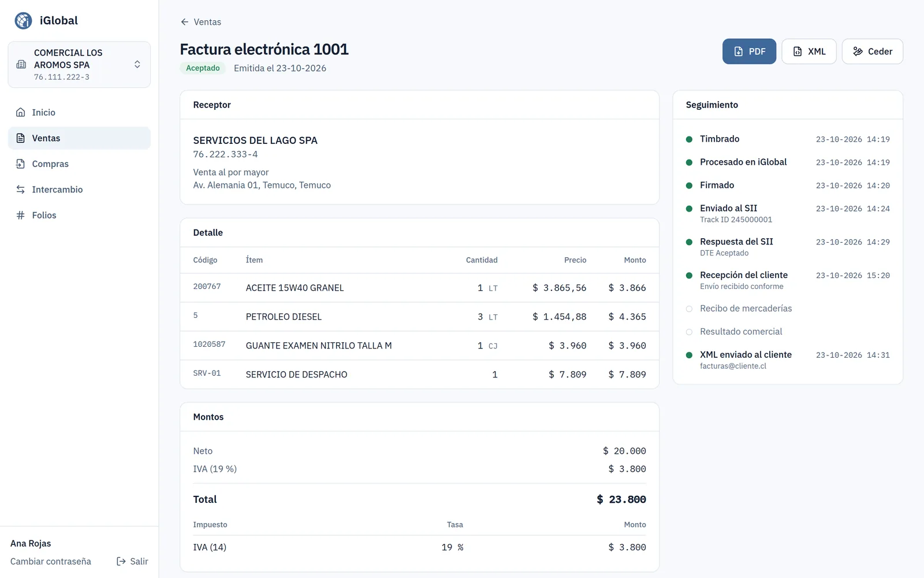Click the Ceder button
This screenshot has width=924, height=578.
(872, 51)
